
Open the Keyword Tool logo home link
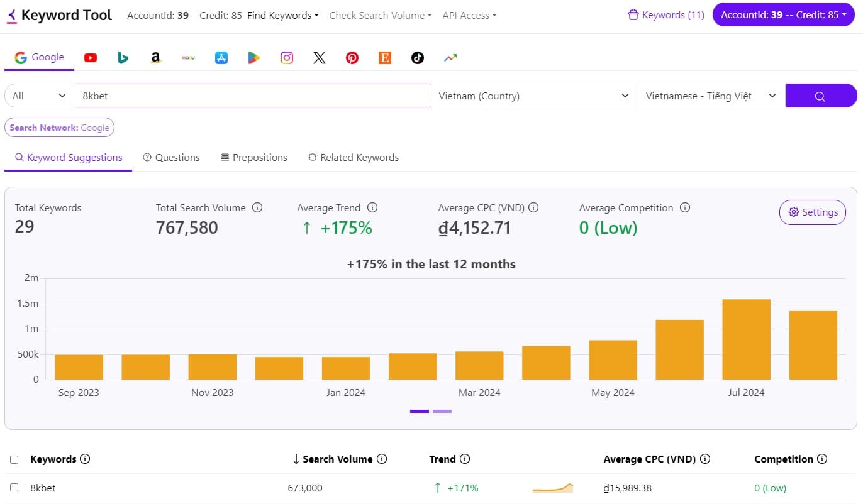pyautogui.click(x=59, y=15)
